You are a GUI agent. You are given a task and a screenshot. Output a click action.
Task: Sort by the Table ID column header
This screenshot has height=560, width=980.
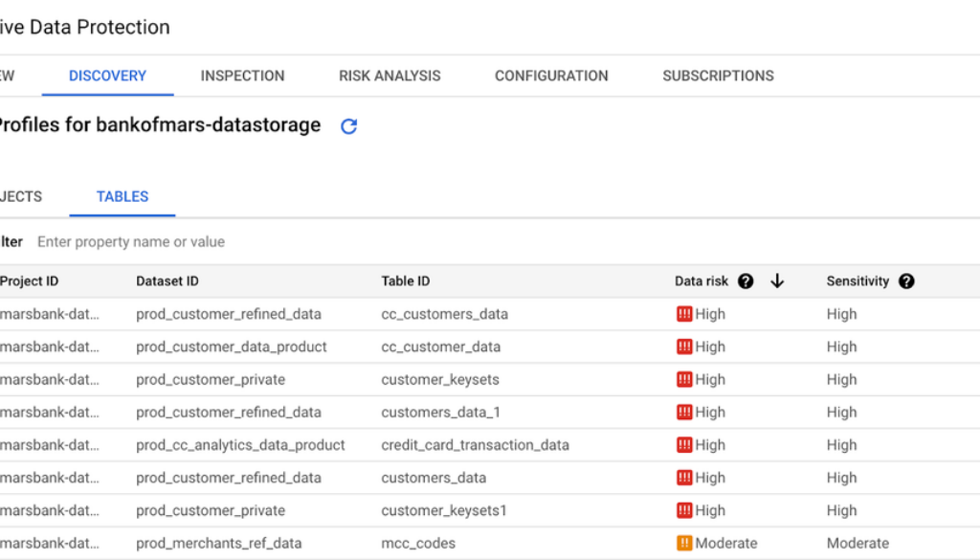(406, 281)
